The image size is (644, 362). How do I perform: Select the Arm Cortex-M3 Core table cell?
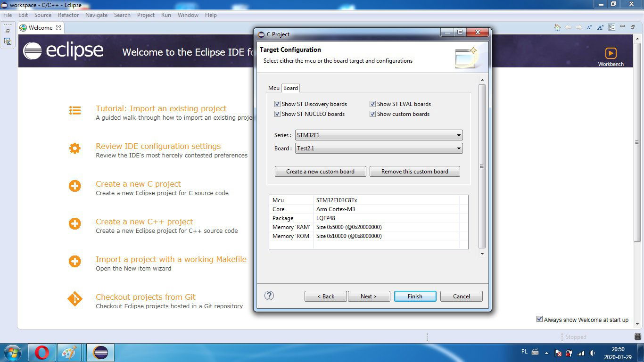click(387, 209)
